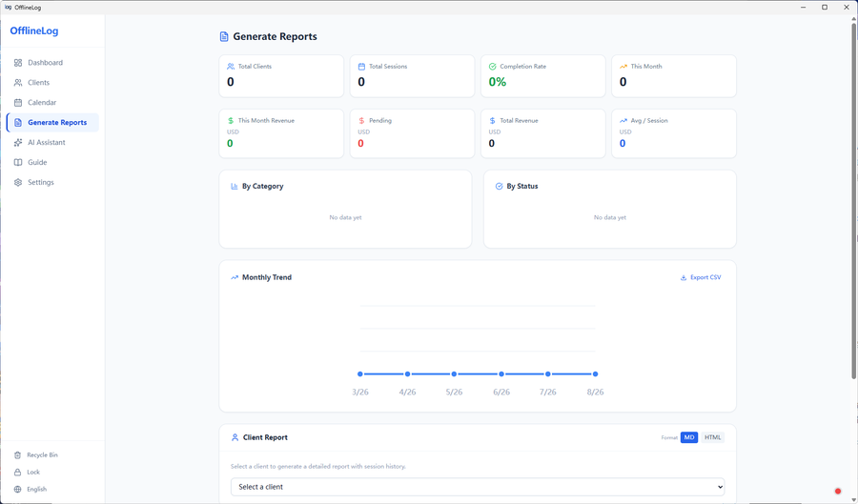Open the AI Assistant sparkle icon
This screenshot has width=858, height=504.
18,143
